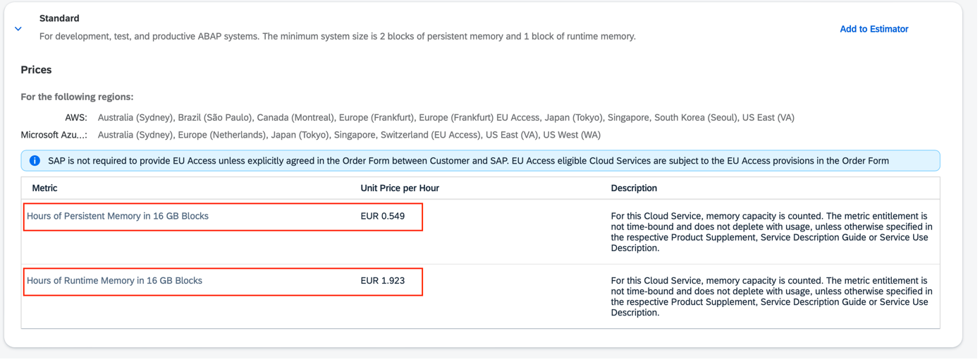Click the Prices section heading
Screen dimensions: 980x362
(x=36, y=70)
